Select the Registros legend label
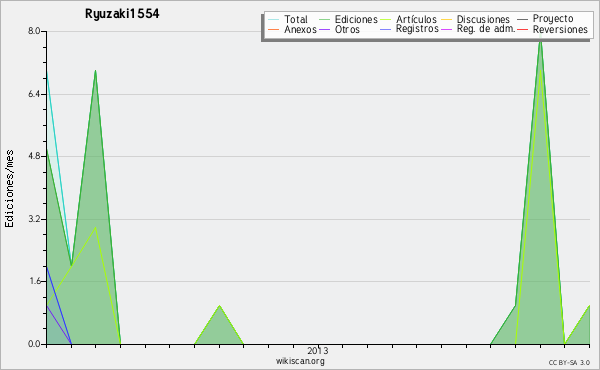Image resolution: width=600 pixels, height=370 pixels. (x=417, y=29)
